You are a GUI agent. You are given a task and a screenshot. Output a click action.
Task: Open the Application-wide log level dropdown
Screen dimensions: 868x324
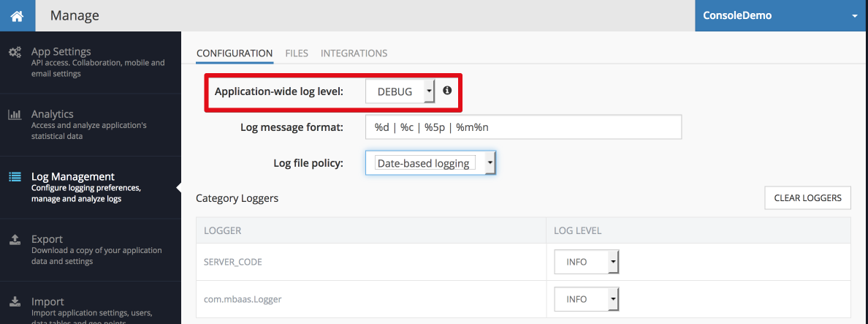[400, 91]
